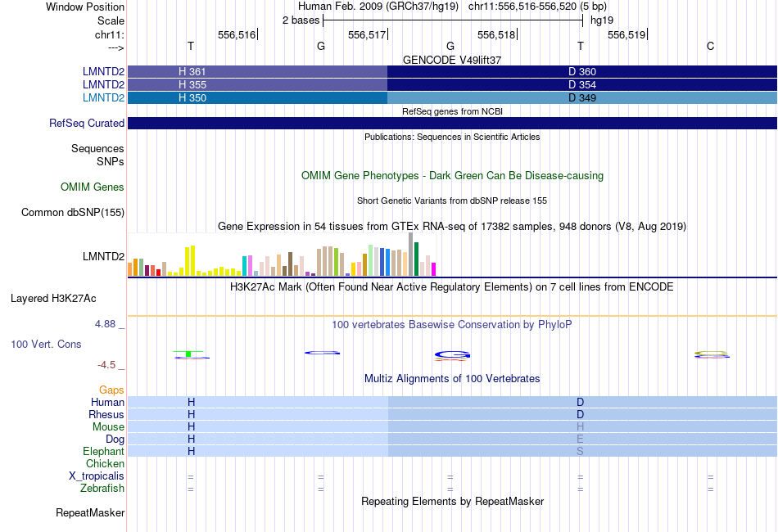Screen dimensions: 778x532
Task: Open Repeating Elements by RepeatMasker title
Action: 452,501
